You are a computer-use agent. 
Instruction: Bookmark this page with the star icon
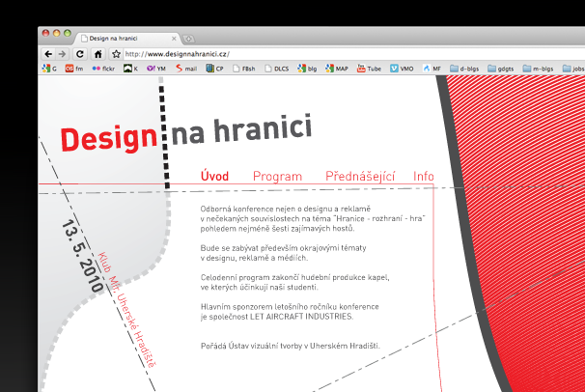116,54
